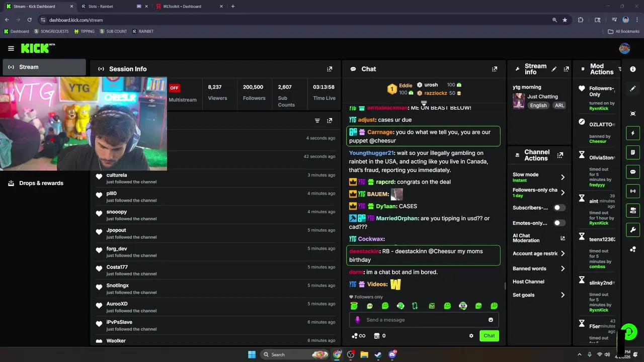The image size is (644, 362).
Task: Click the camera panel icon in right sidebar
Action: point(633,210)
